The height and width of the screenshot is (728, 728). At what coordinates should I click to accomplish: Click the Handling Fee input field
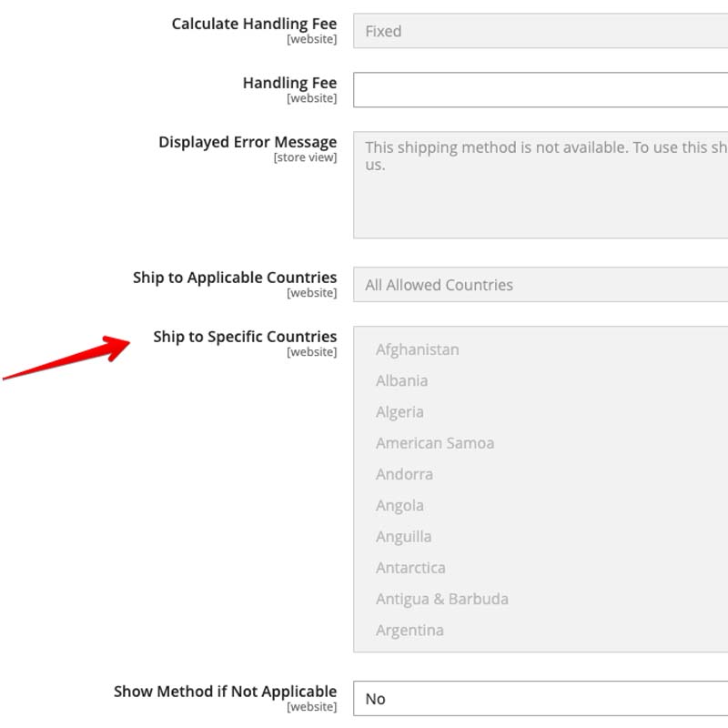541,90
